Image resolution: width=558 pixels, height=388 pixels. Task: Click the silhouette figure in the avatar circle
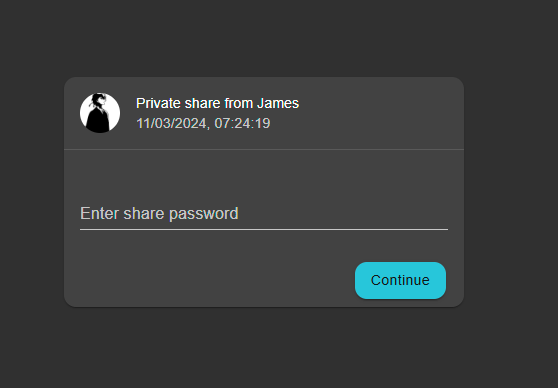(x=99, y=113)
